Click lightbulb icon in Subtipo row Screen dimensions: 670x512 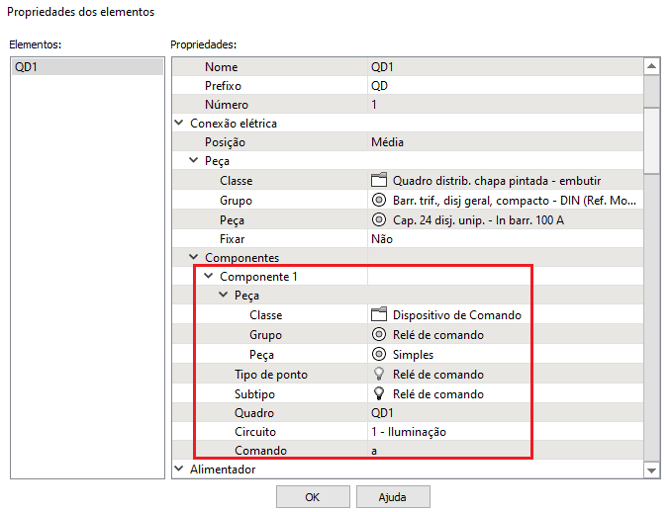pos(378,394)
